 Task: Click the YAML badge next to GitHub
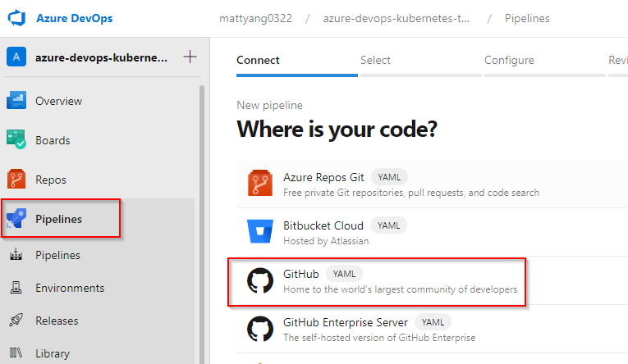[344, 274]
